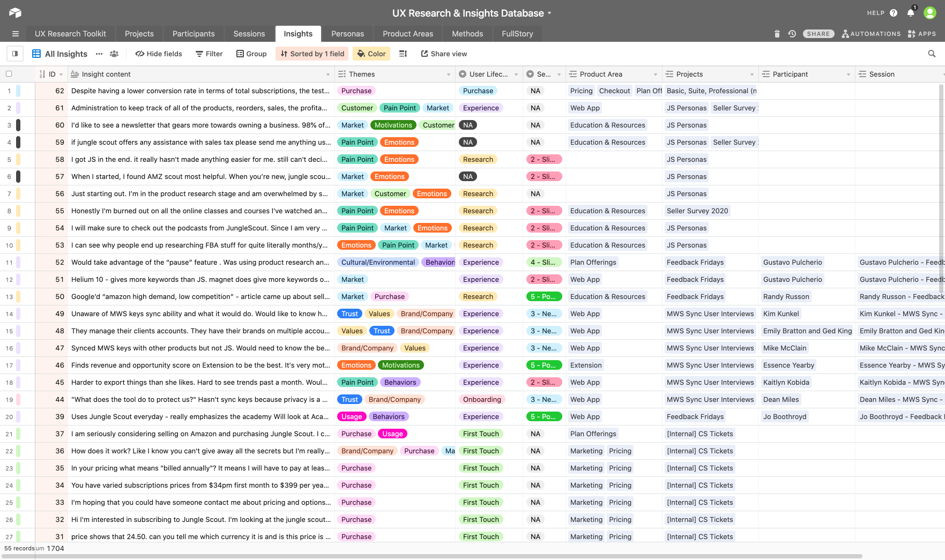Click Share view button
This screenshot has width=945, height=560.
444,54
